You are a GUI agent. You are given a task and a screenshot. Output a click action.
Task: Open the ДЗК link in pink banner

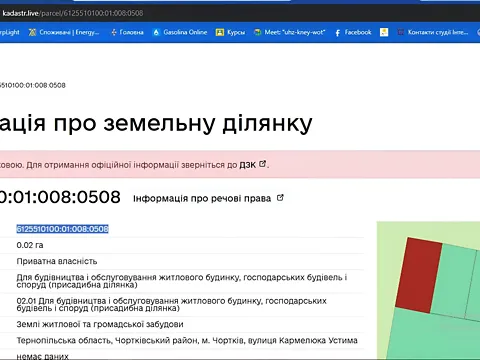click(248, 165)
